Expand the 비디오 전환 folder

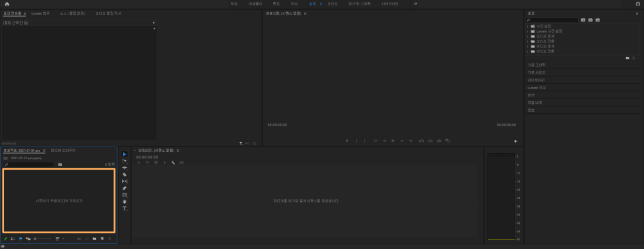(527, 51)
